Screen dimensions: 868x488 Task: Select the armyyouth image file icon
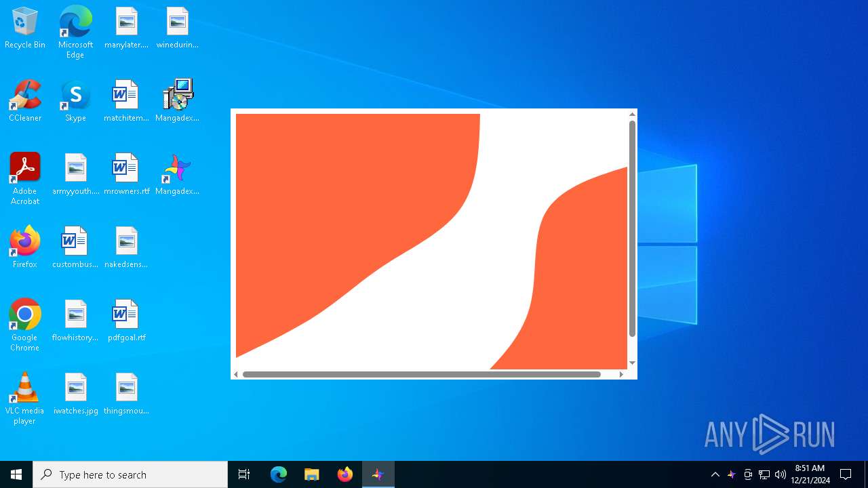[x=75, y=175]
